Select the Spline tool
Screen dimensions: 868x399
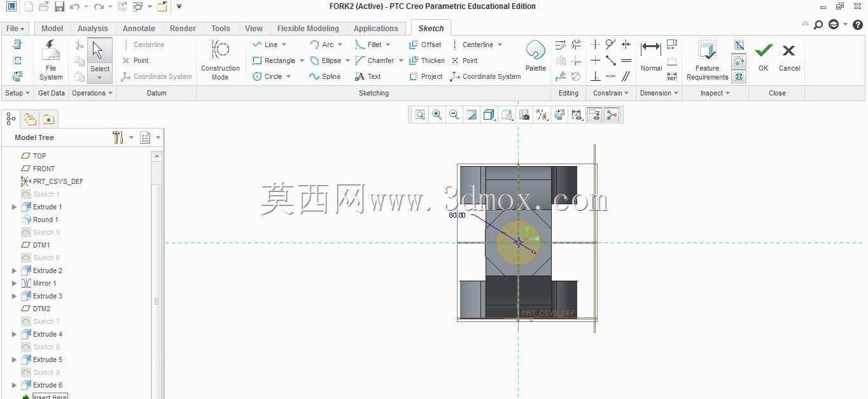pyautogui.click(x=325, y=76)
